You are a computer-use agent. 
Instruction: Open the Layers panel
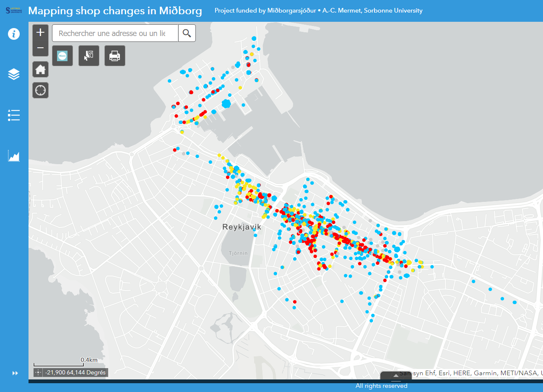[x=14, y=74]
